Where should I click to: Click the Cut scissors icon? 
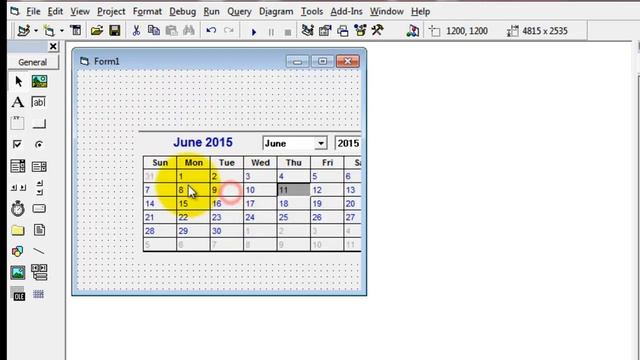tap(136, 31)
